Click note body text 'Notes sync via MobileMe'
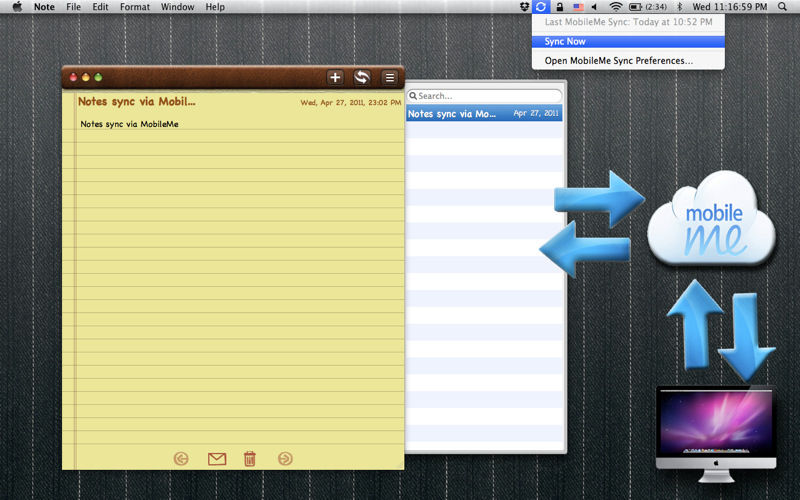800x500 pixels. point(130,124)
